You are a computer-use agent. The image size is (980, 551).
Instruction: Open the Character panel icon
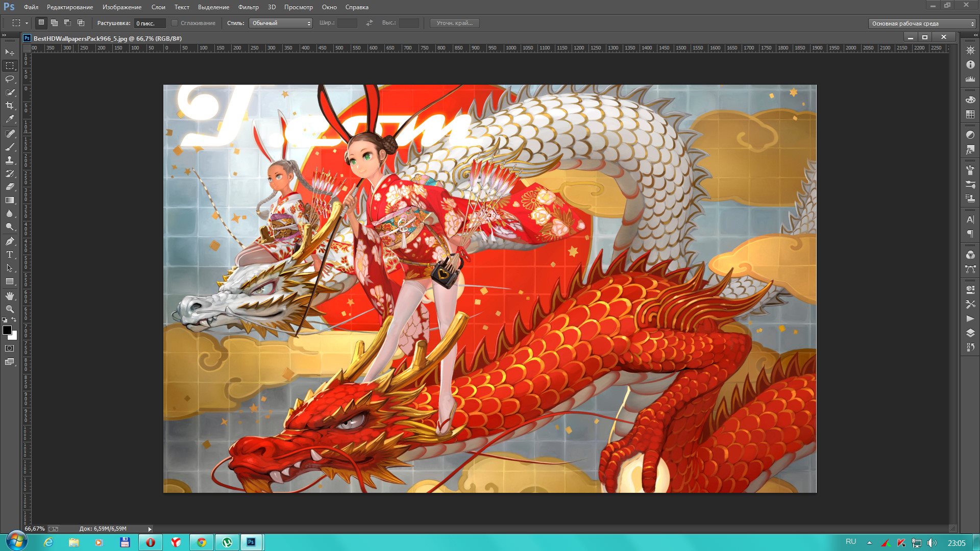970,220
